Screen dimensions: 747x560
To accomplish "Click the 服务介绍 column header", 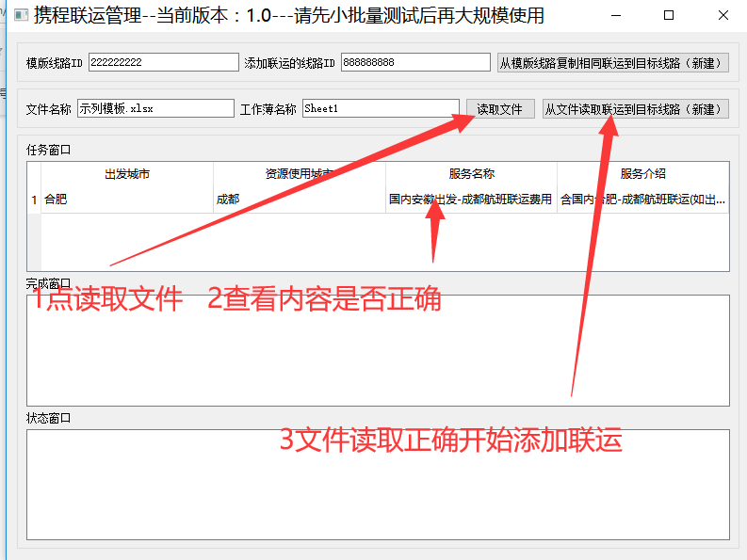I will [x=643, y=174].
